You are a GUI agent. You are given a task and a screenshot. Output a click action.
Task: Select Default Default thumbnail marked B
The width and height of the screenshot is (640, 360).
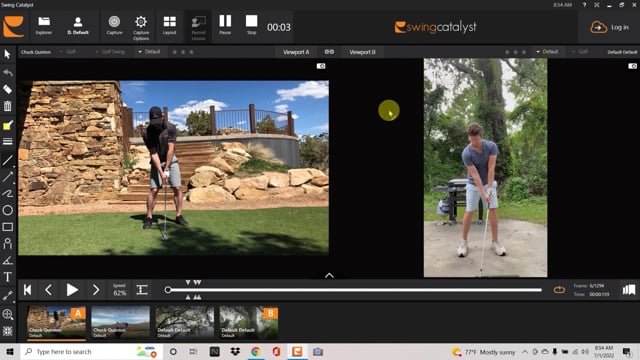[x=249, y=323]
